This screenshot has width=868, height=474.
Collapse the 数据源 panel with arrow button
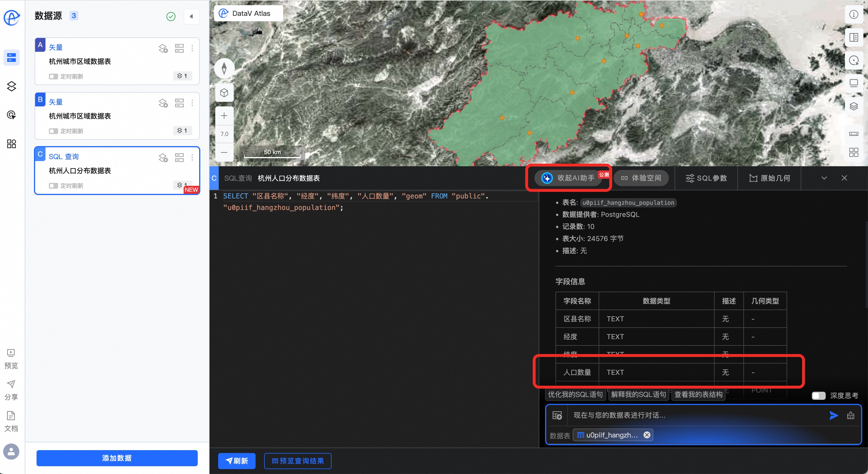191,16
